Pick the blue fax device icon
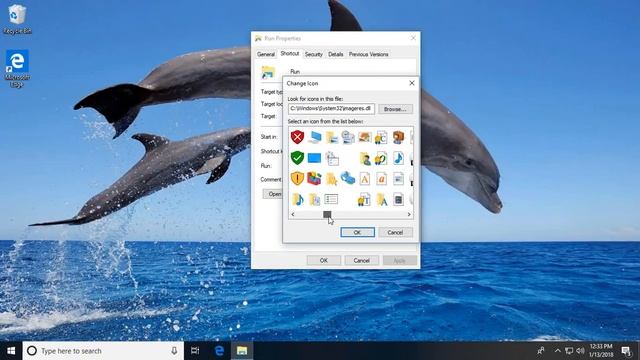This screenshot has width=640, height=360. point(348,178)
